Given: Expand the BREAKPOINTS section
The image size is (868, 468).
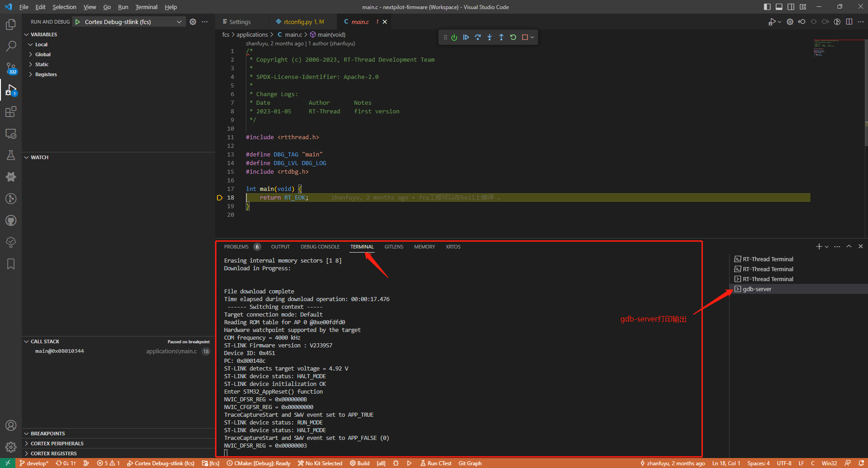Looking at the screenshot, I should (x=118, y=434).
